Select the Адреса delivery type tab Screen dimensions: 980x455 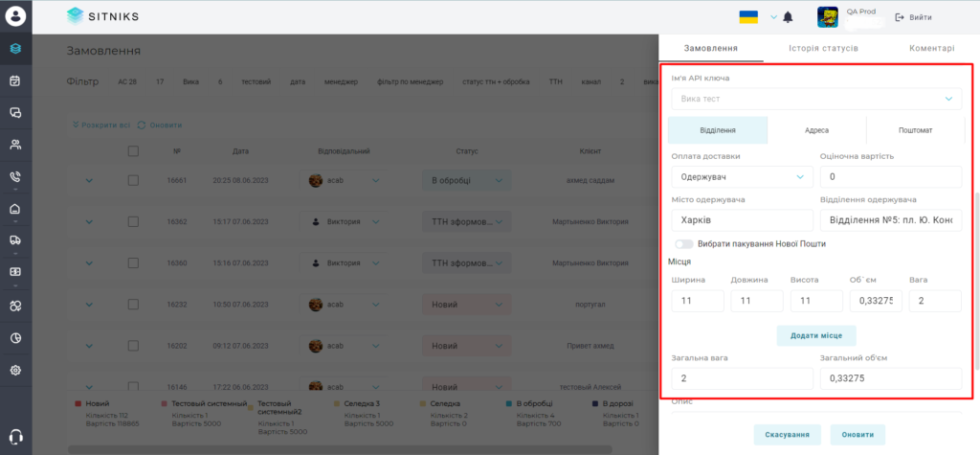point(817,130)
